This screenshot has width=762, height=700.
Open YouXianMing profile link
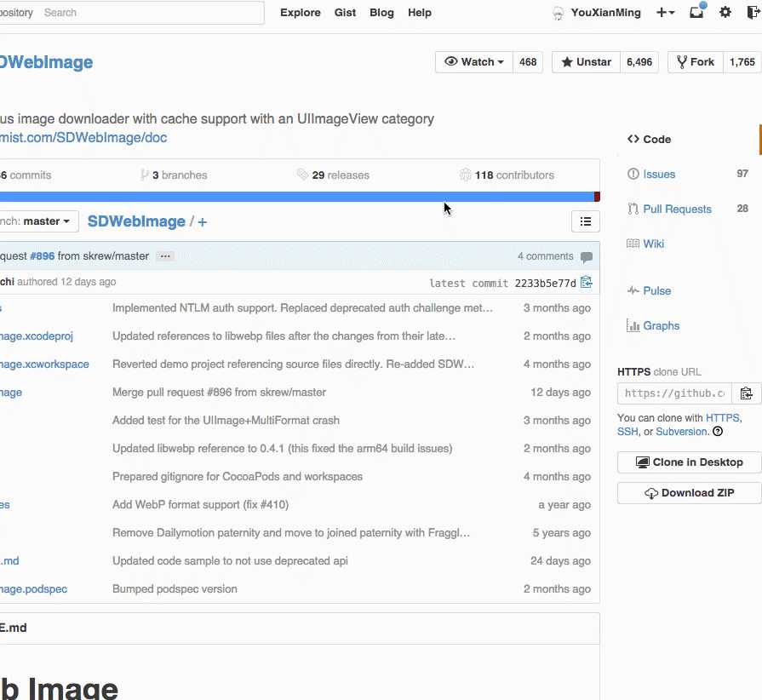605,13
